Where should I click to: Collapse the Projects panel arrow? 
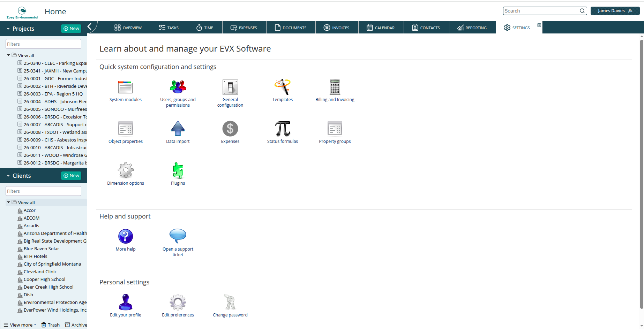8,29
